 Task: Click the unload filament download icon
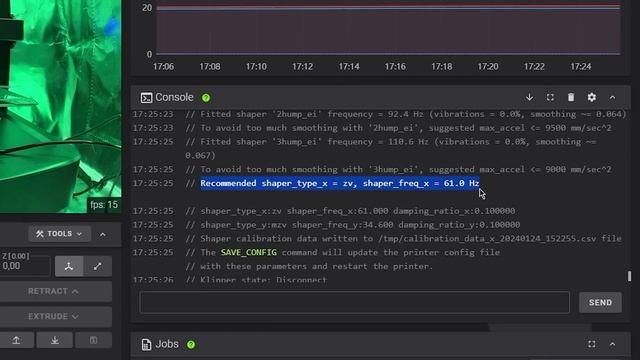point(55,340)
